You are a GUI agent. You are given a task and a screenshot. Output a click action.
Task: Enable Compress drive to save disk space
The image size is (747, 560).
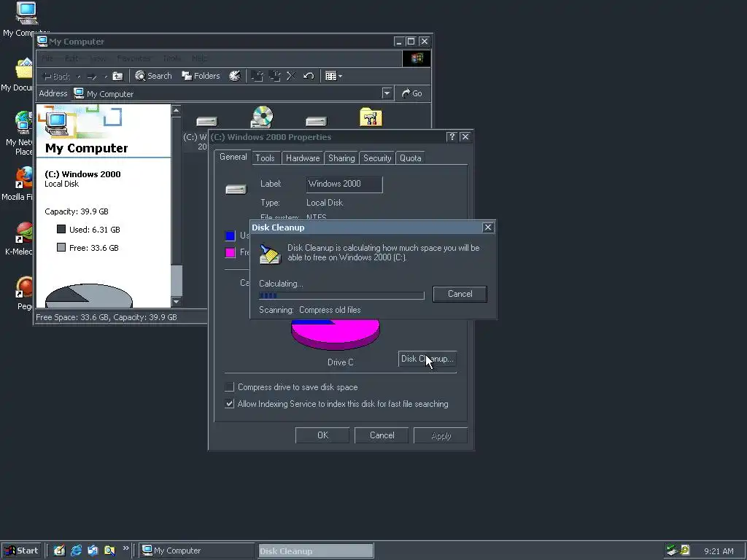230,386
